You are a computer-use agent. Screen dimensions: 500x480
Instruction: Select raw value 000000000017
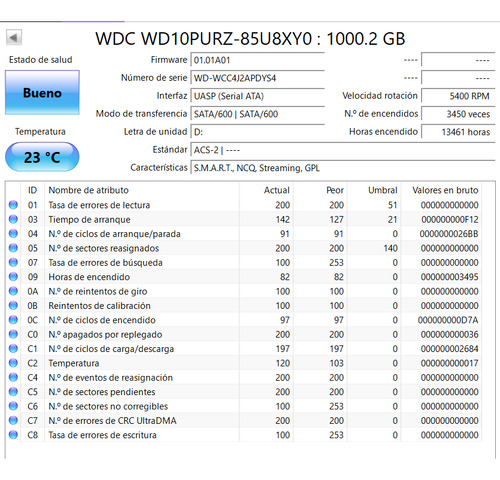[x=449, y=363]
